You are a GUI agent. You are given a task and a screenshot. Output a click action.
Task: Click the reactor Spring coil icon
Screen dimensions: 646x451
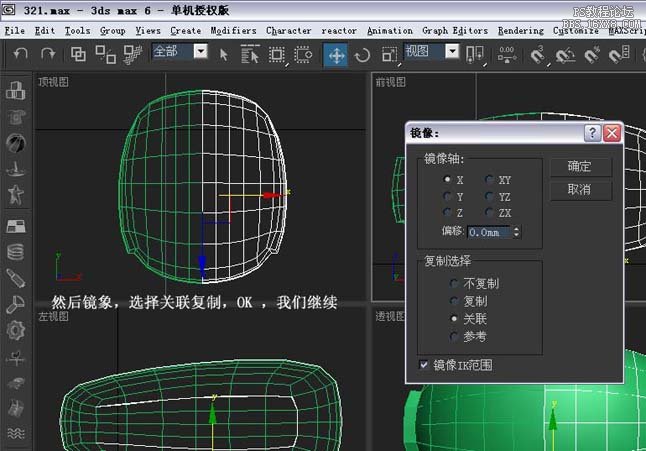click(x=16, y=252)
